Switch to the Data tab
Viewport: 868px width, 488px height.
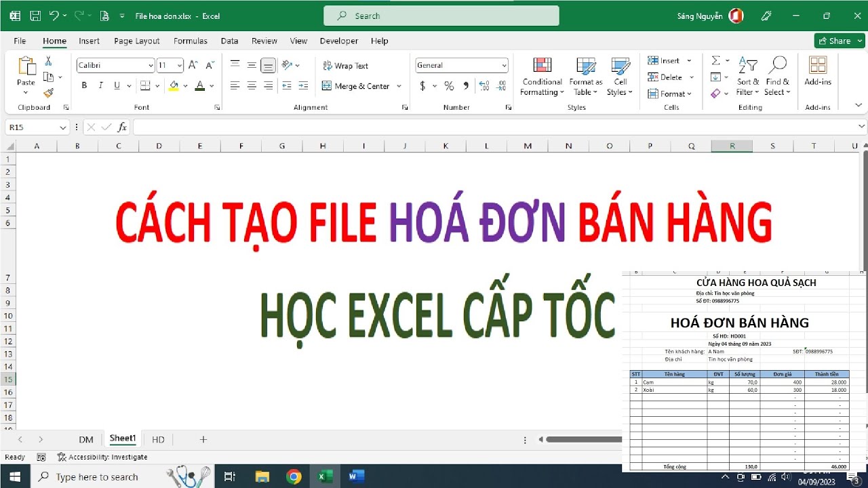point(229,41)
